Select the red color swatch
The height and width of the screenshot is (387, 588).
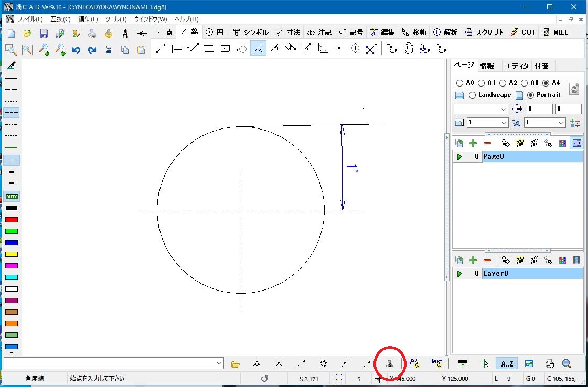12,220
